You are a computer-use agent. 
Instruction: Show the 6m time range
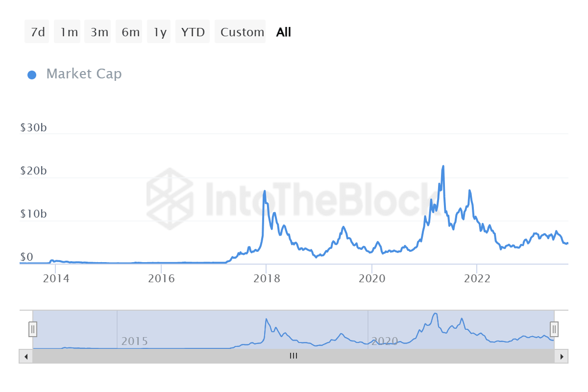(130, 32)
